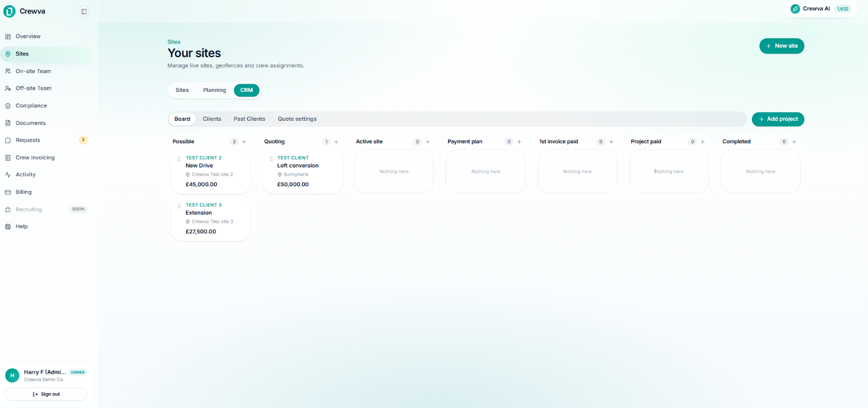Click the Sites breadcrumb above Your sites

pos(174,42)
